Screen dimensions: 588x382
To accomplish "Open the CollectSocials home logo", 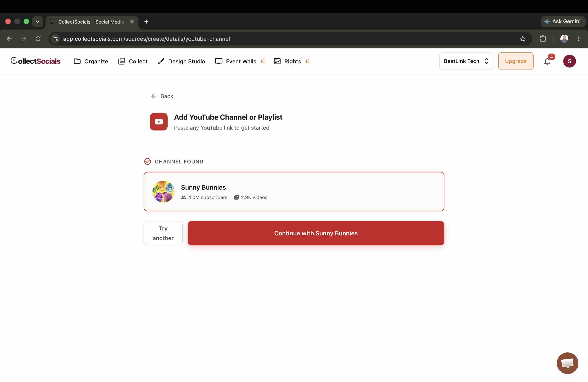I will (x=35, y=61).
